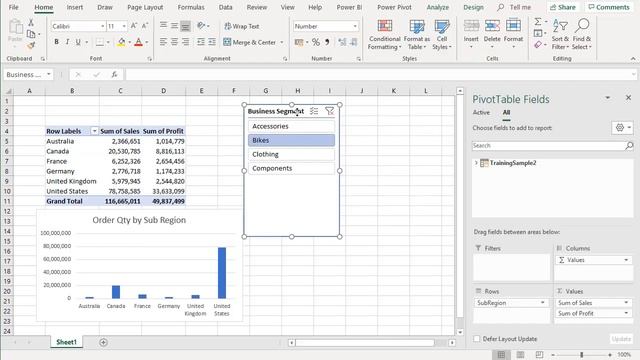The image size is (640, 360).
Task: Open Row Labels filter dropdown
Action: click(x=94, y=131)
